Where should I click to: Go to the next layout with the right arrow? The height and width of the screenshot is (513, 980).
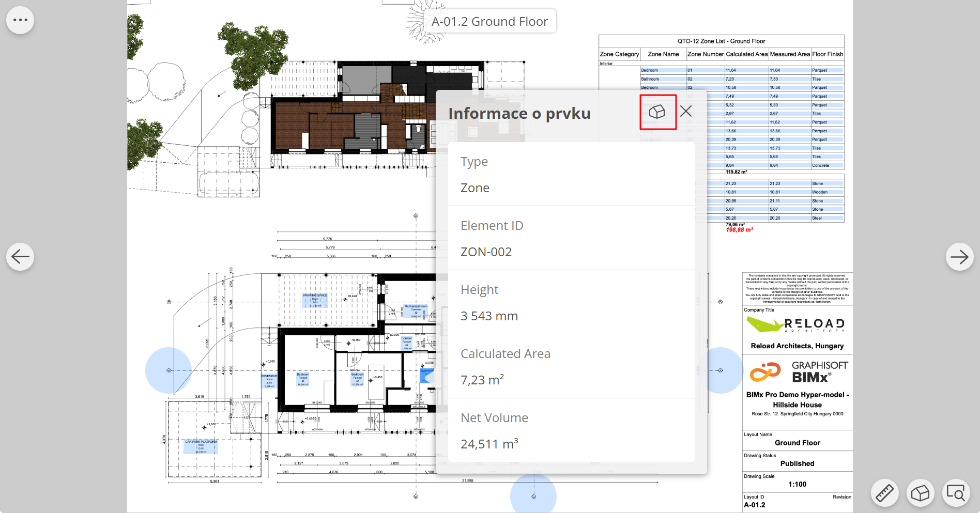tap(959, 257)
